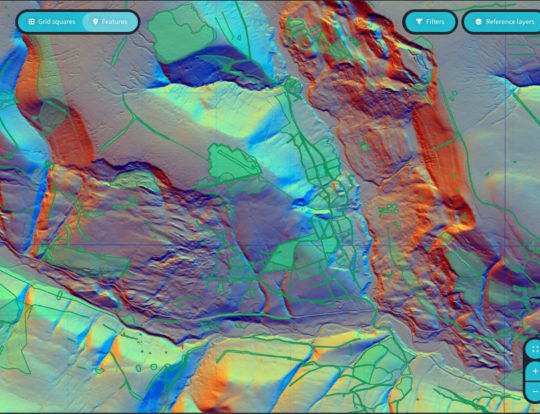Click the map pin icon in Features
Image resolution: width=540 pixels, height=414 pixels.
(x=95, y=22)
